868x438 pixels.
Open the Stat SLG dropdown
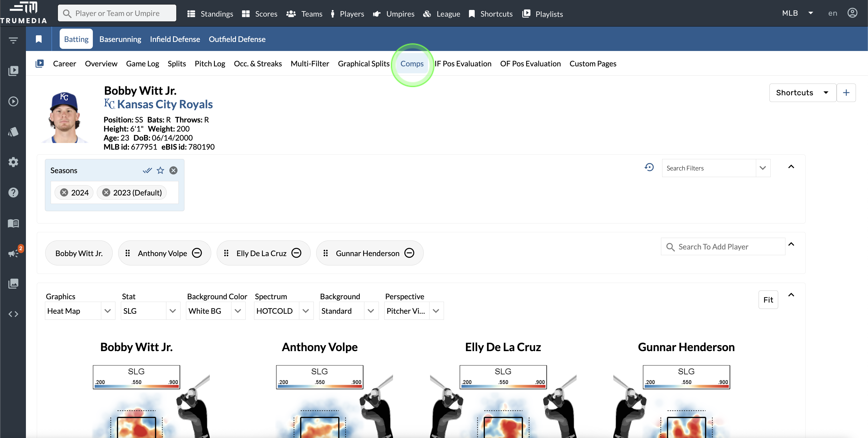point(150,311)
